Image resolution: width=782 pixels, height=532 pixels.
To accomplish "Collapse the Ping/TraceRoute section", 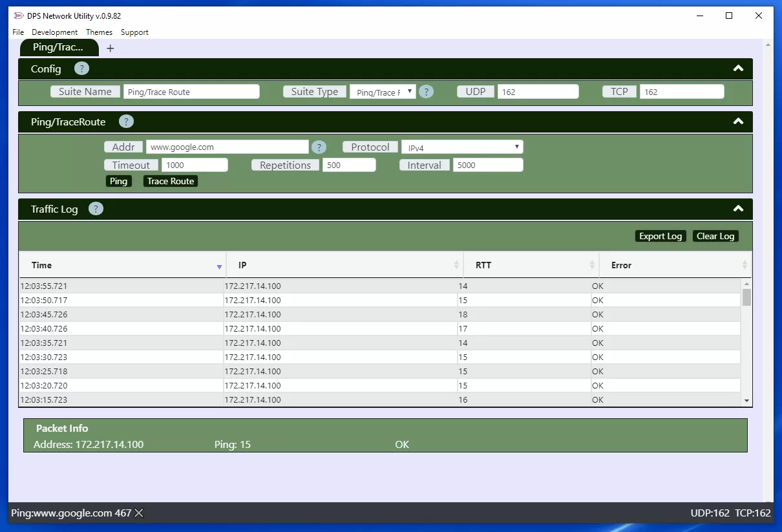I will (738, 122).
